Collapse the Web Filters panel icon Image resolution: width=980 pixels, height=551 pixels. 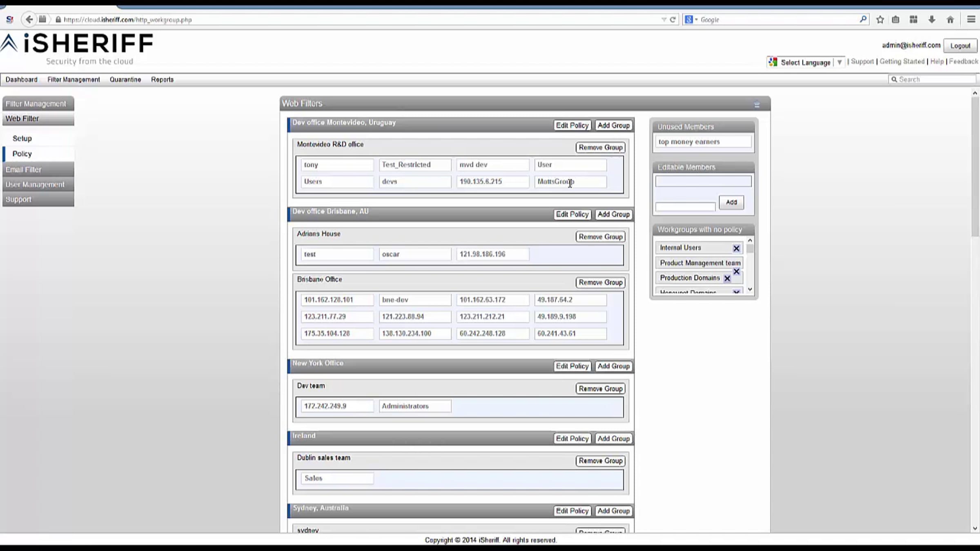tap(757, 104)
